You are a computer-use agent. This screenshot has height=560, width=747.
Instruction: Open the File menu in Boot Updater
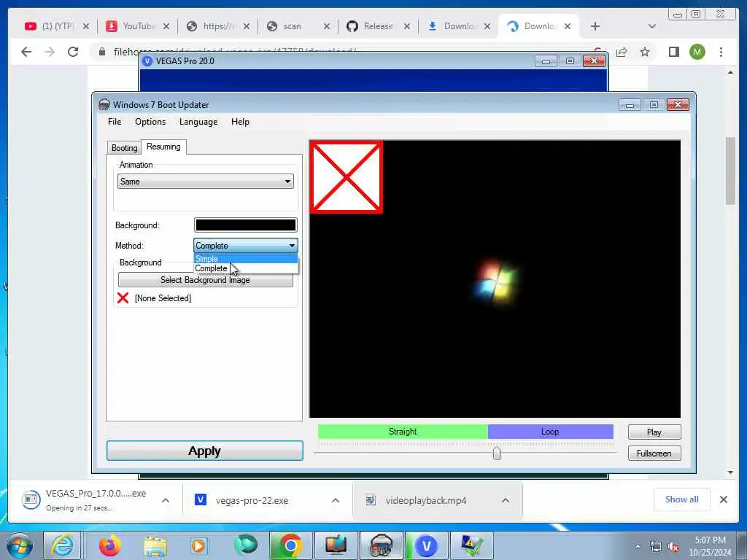click(x=115, y=122)
